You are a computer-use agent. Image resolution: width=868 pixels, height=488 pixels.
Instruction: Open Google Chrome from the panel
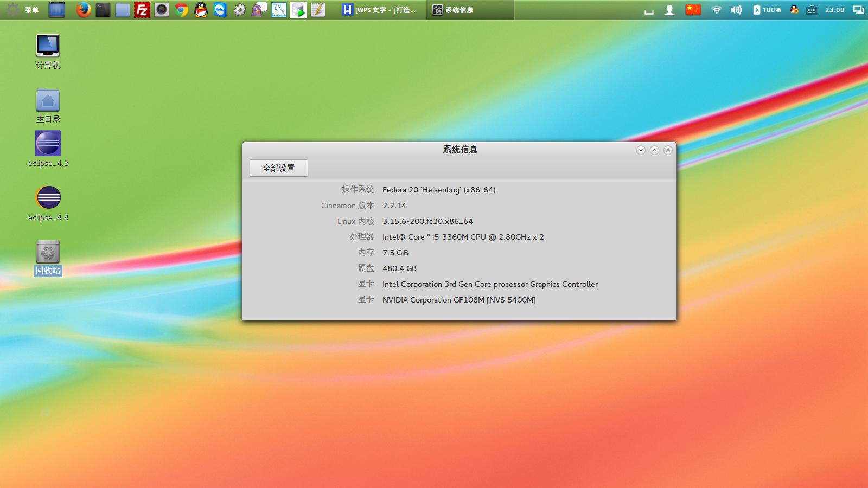(181, 10)
